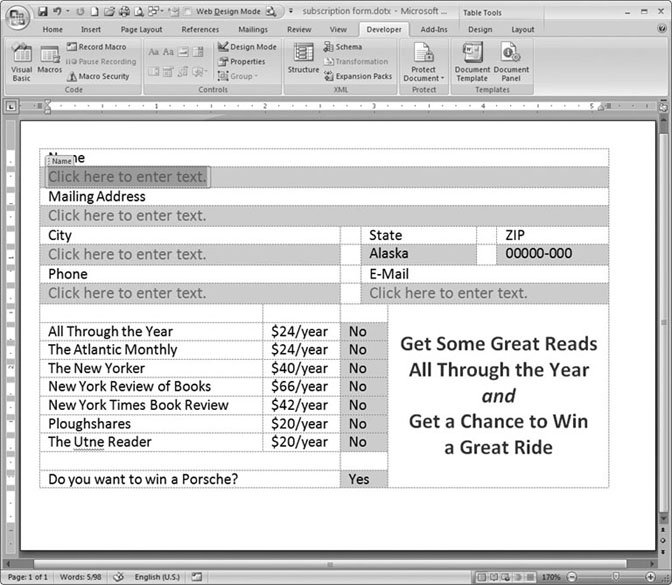Insert a Date Picker content control
This screenshot has height=585, width=672.
(168, 72)
